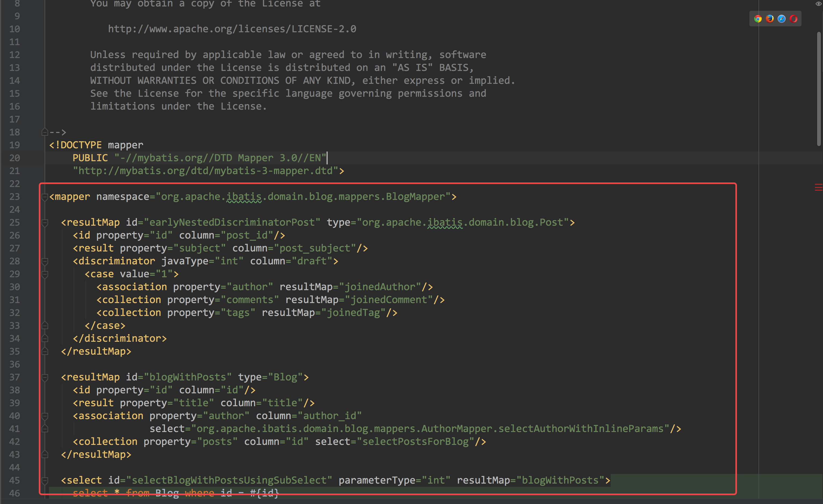This screenshot has width=823, height=504.
Task: Collapse the association element at line 40
Action: click(45, 416)
